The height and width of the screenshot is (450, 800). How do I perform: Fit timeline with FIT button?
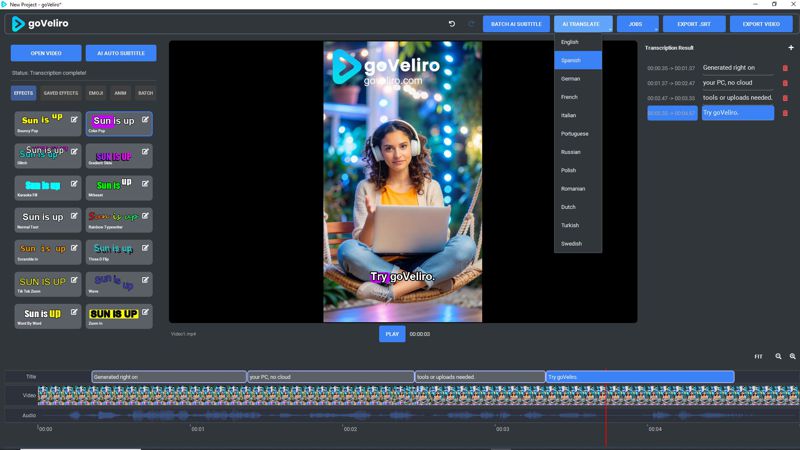[758, 357]
